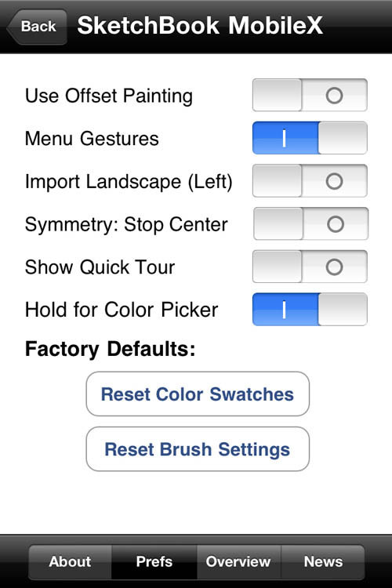Screen dimensions: 392x588
Task: Tap the Symmetry: Stop Center label
Action: tap(126, 225)
